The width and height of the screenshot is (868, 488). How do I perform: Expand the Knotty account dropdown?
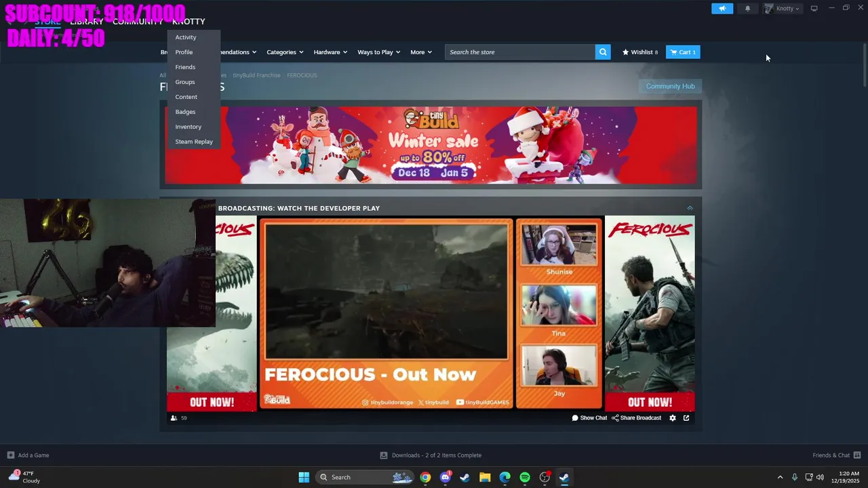click(783, 8)
